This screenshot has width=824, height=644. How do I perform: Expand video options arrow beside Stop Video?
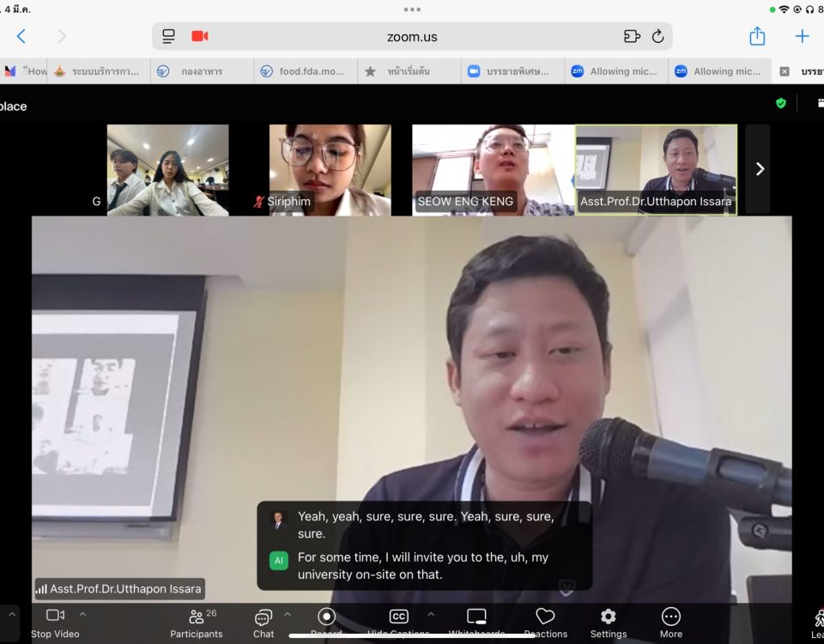83,614
